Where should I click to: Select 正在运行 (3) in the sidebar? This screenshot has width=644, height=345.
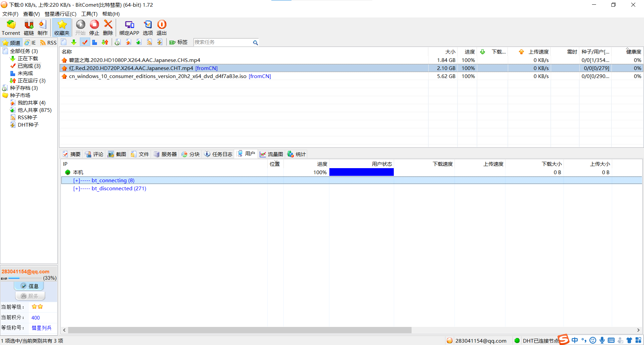(32, 81)
